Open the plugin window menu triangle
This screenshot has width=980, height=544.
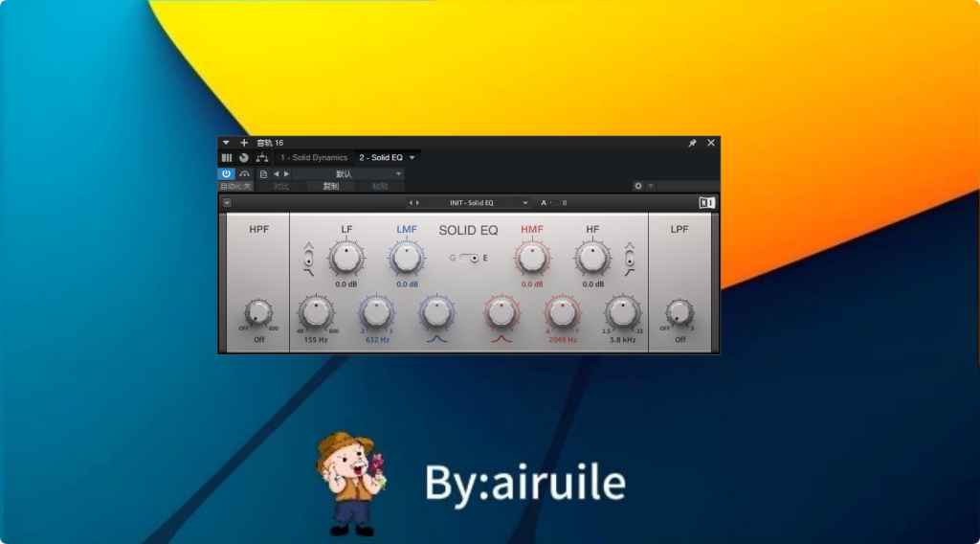(x=226, y=143)
